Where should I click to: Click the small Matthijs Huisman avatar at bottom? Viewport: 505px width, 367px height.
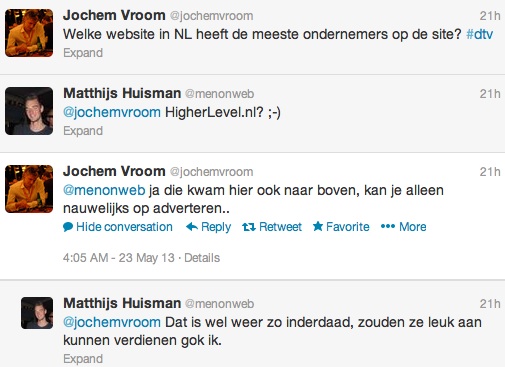coord(37,313)
